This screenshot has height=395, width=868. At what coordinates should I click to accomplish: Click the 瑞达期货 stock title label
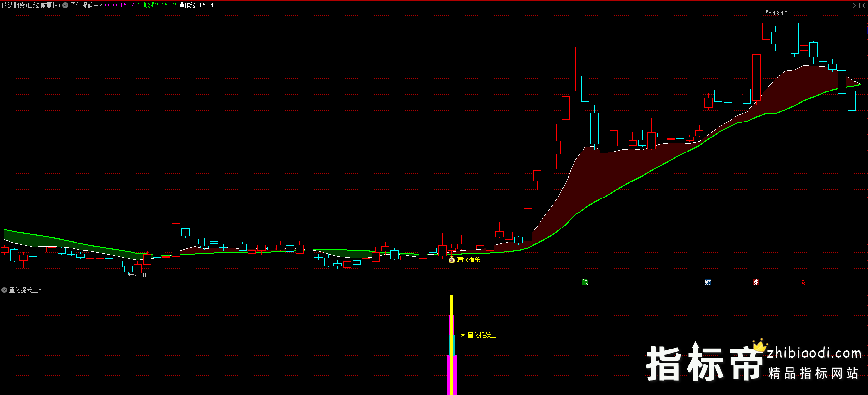pos(30,5)
